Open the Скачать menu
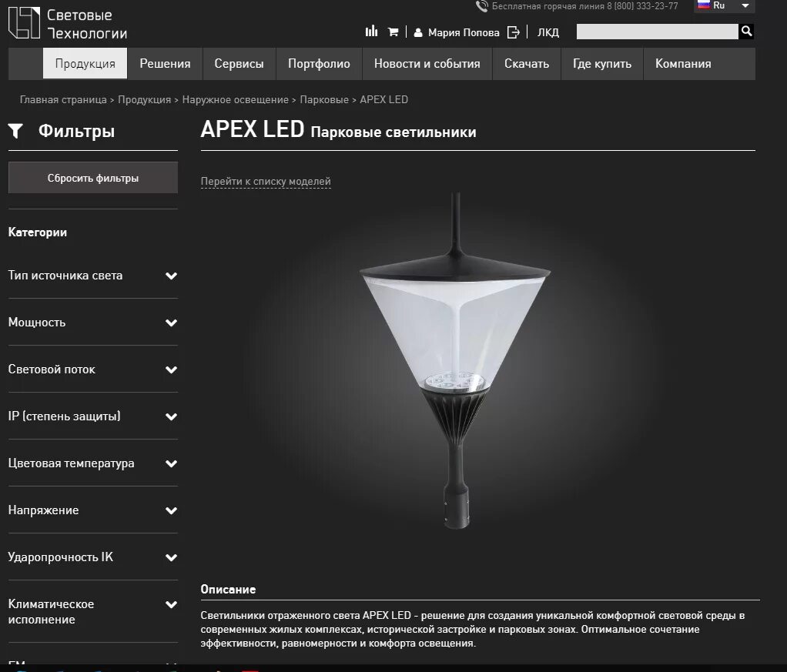Viewport: 787px width, 672px height. coord(527,64)
